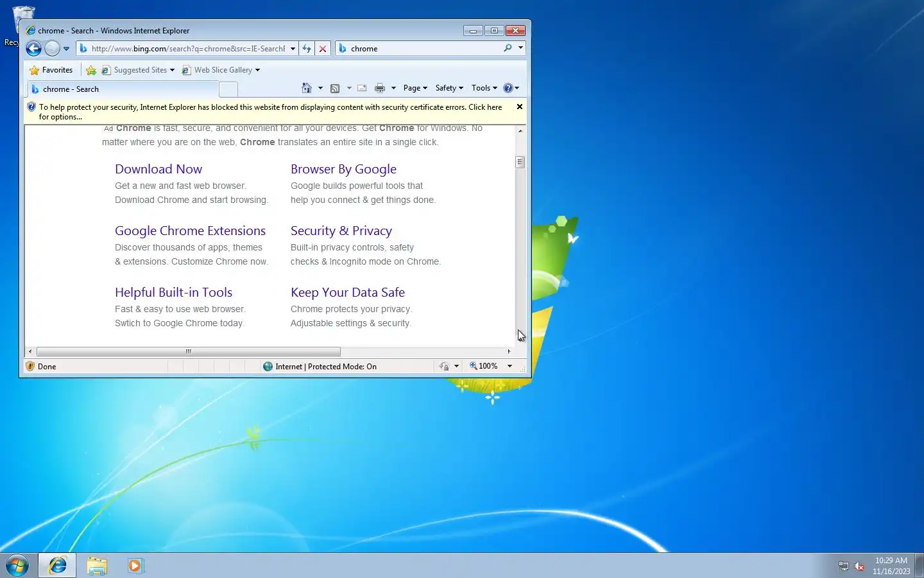This screenshot has height=578, width=924.
Task: Open Helpful Built-in Tools link
Action: point(173,292)
